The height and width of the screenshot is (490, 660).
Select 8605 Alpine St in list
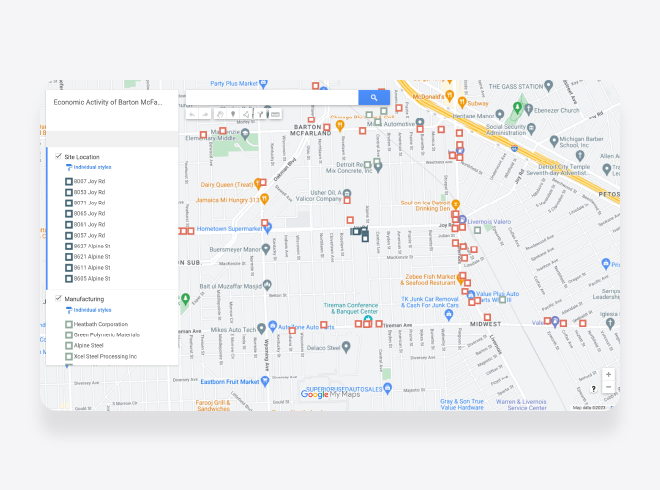[x=92, y=279]
